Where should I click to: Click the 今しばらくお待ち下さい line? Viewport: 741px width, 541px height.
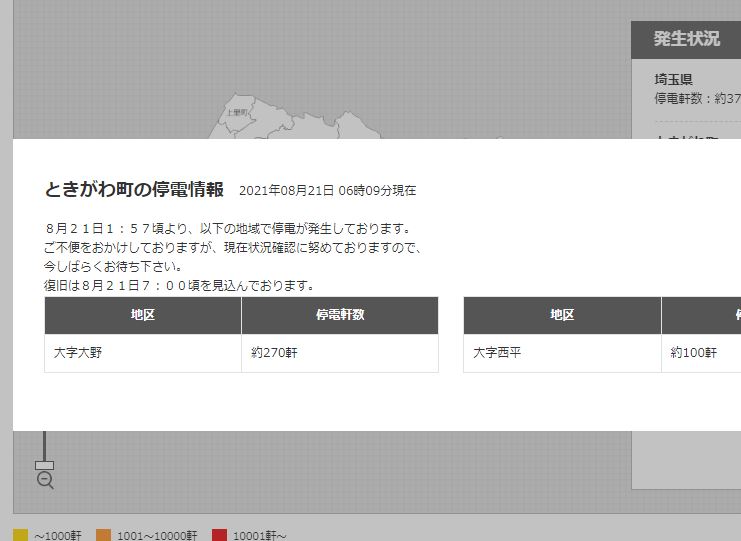[x=113, y=266]
